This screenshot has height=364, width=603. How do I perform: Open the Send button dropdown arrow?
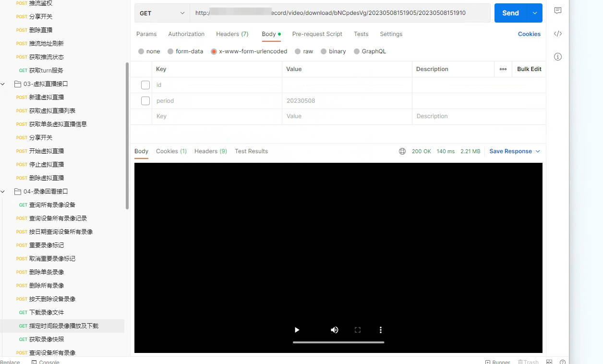tap(535, 13)
